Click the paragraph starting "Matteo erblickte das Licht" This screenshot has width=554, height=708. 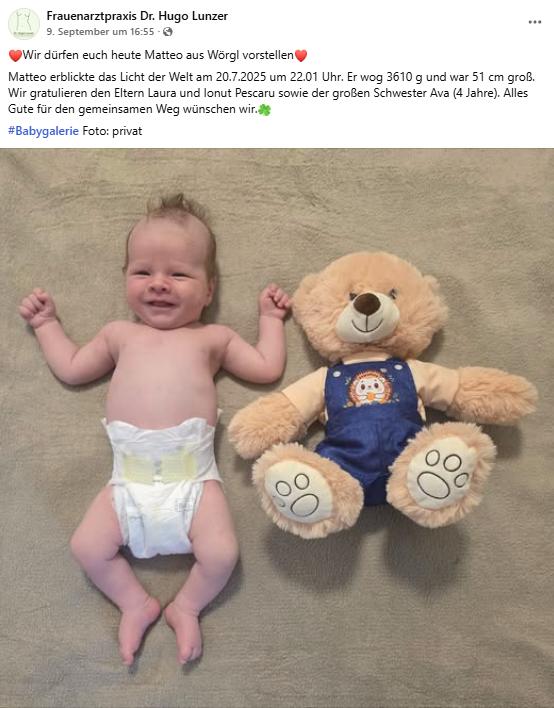click(x=271, y=93)
